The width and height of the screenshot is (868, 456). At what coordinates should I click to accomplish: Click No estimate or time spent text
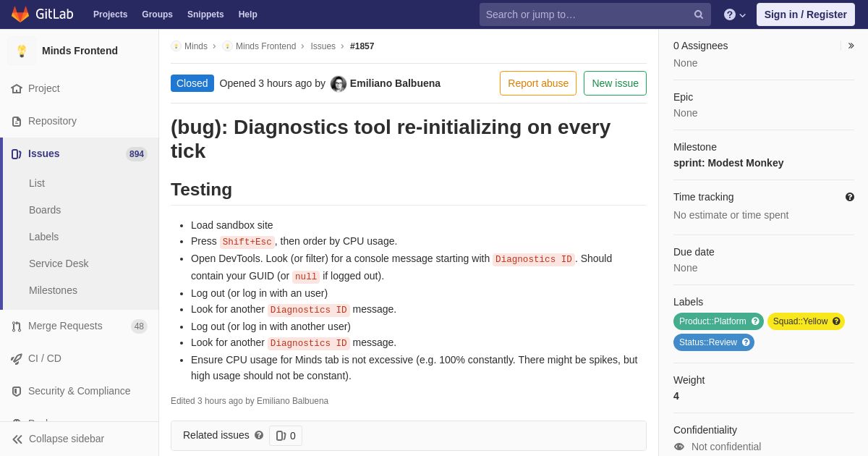(x=731, y=215)
